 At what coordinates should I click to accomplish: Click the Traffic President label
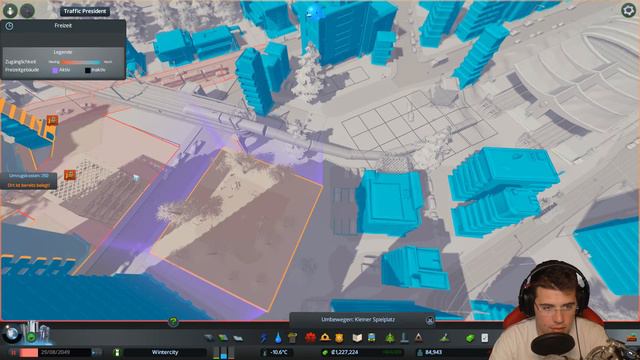[85, 11]
